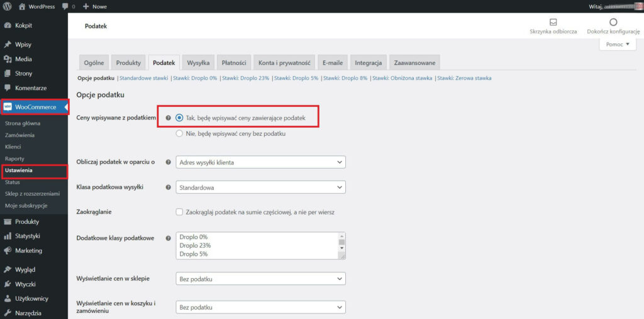The image size is (644, 319).
Task: Open 'Wyświetlanie cen w koszyku i zamówieniu' dropdown
Action: [x=260, y=307]
